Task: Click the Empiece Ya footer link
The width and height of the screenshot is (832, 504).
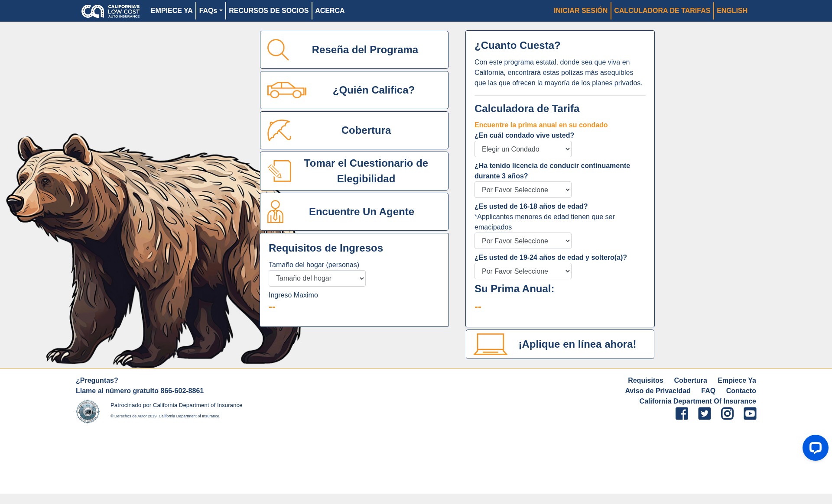Action: [x=737, y=381]
